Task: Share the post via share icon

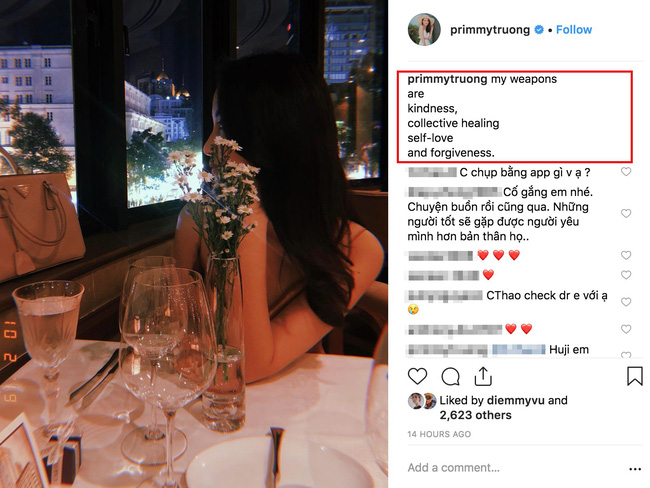Action: pos(483,376)
